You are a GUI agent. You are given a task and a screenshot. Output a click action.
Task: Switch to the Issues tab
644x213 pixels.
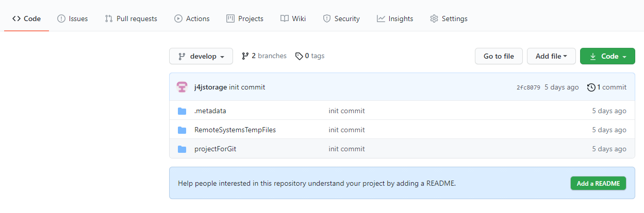click(x=72, y=19)
